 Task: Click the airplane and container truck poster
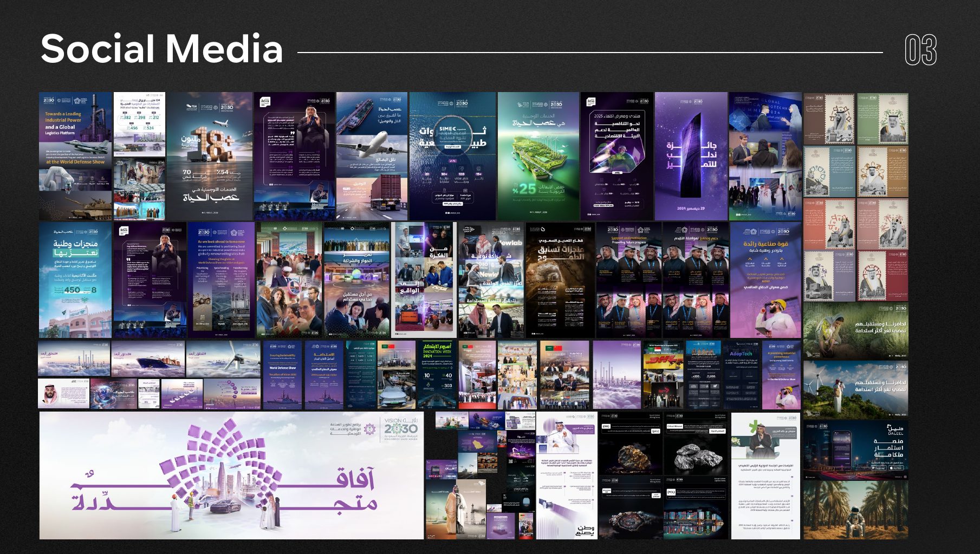coord(372,156)
